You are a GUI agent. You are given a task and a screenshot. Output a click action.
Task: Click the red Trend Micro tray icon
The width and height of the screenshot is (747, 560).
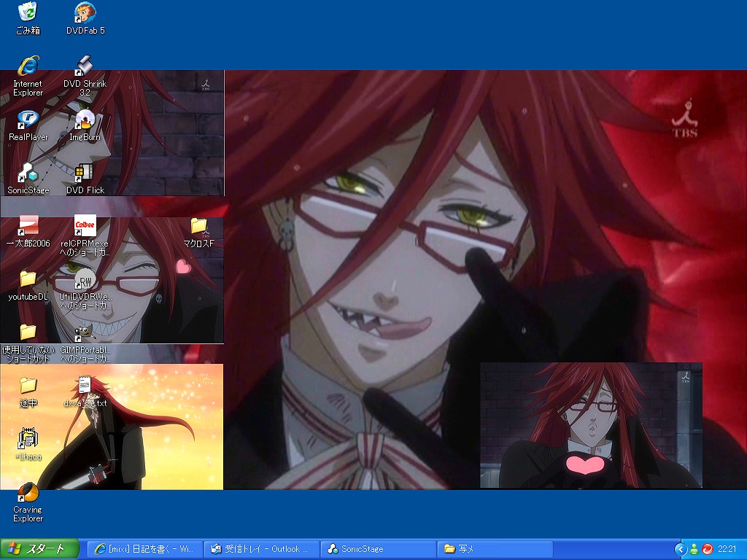coord(708,549)
